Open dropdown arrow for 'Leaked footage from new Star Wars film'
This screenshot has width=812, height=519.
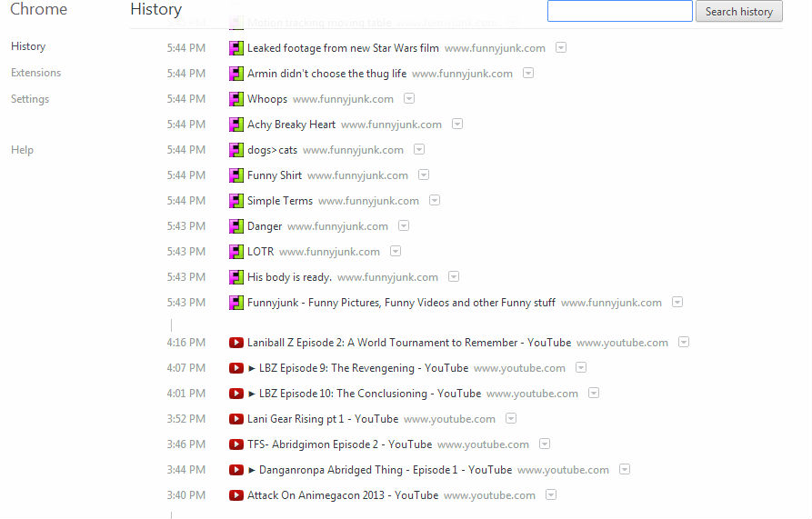[x=561, y=47]
